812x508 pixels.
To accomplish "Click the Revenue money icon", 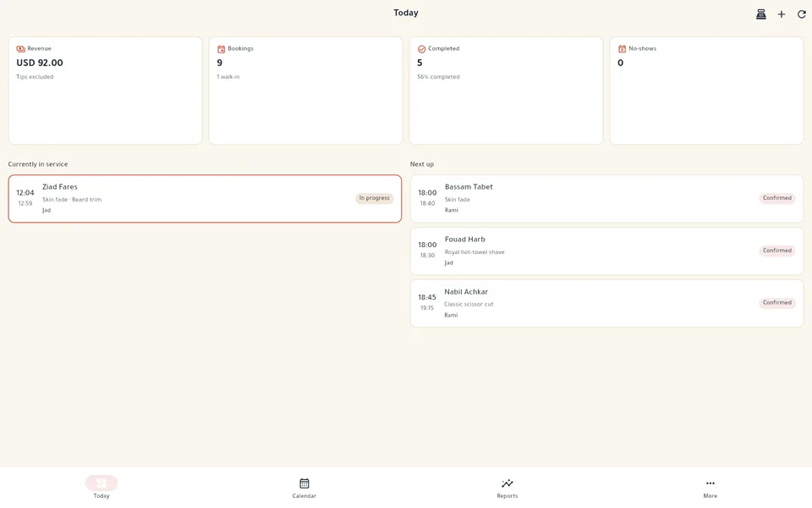I will (20, 49).
